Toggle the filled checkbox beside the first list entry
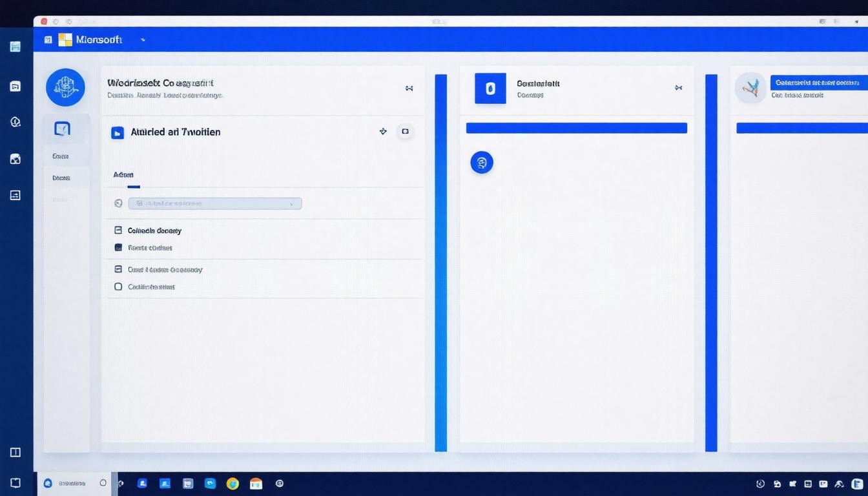868x496 pixels. (x=118, y=230)
